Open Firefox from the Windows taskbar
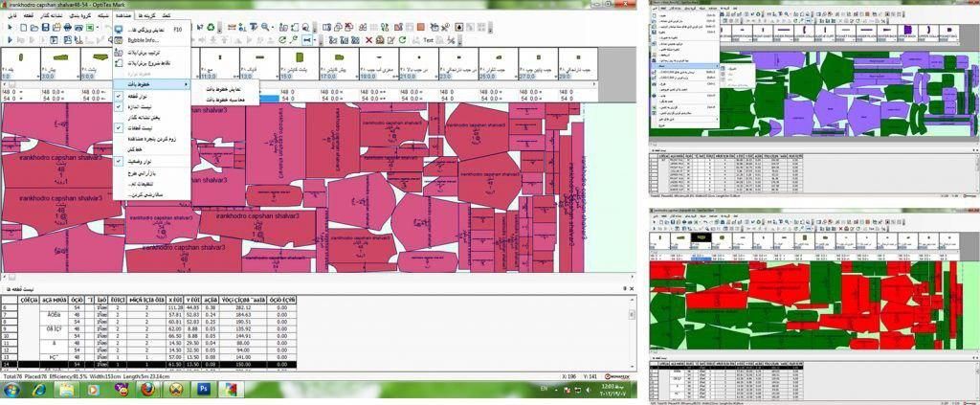The height and width of the screenshot is (405, 980). (x=147, y=390)
